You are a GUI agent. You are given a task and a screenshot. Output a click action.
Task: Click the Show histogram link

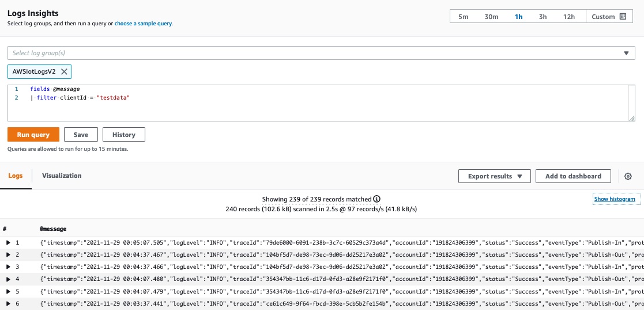click(615, 199)
